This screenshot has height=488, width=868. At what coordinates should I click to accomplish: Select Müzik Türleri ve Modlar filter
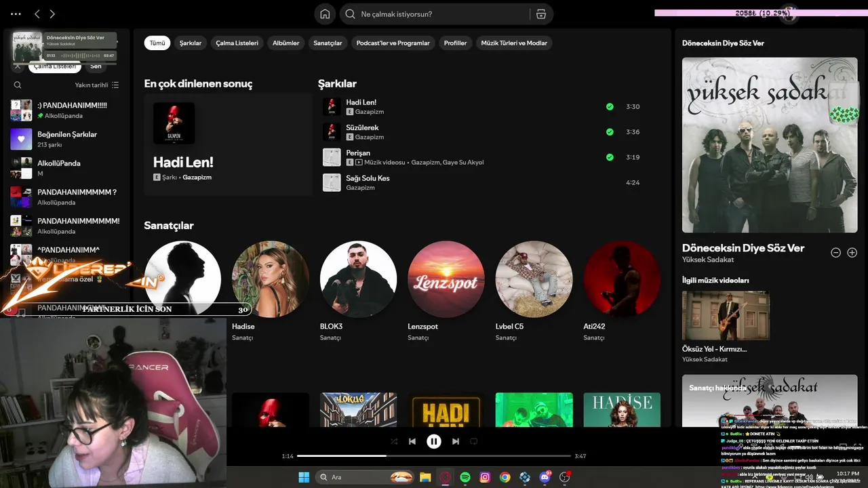(x=514, y=43)
